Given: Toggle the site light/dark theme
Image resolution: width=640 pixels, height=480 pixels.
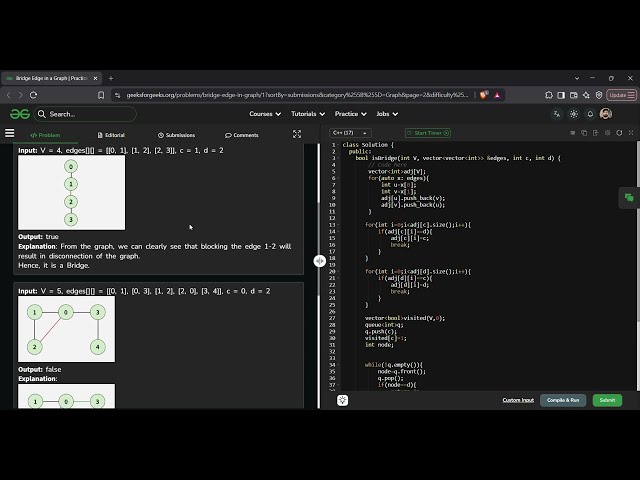Looking at the screenshot, I should [573, 114].
